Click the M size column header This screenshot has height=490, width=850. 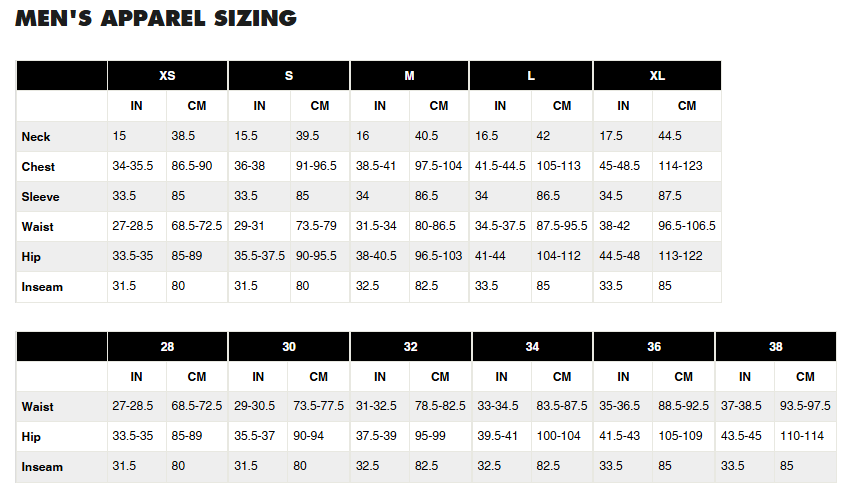coord(409,76)
